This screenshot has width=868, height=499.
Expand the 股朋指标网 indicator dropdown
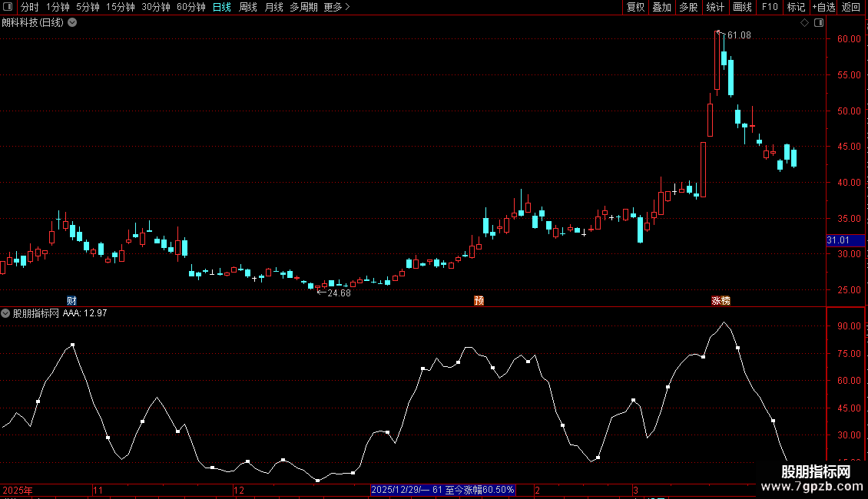[5, 313]
